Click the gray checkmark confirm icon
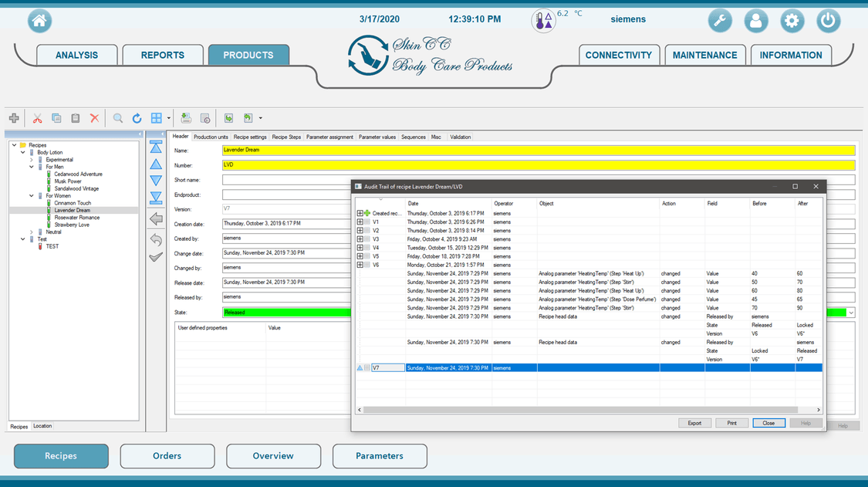Screen dimensions: 868x487 tap(156, 257)
